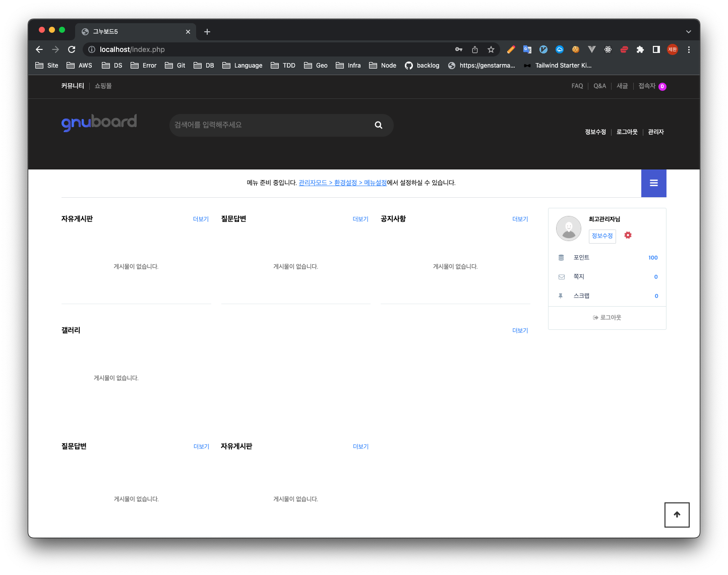Click the user profile avatar image
Viewport: 728px width, 575px height.
click(x=569, y=228)
